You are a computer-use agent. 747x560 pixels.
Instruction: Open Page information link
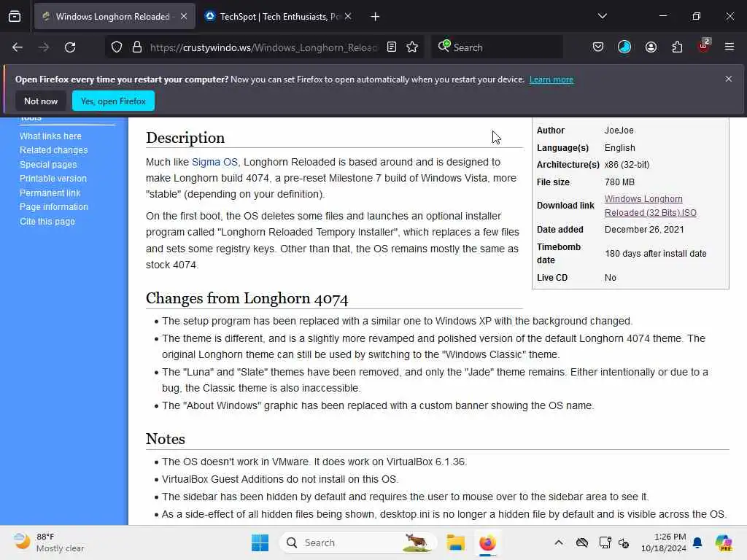[54, 206]
